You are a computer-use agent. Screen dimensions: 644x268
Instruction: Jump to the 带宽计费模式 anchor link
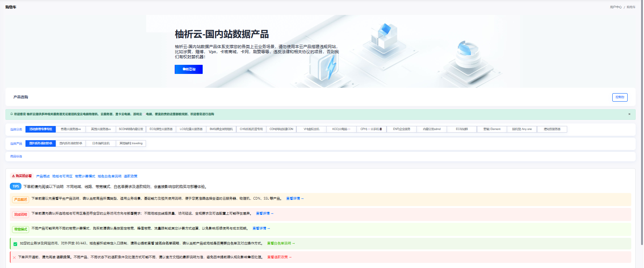85,176
